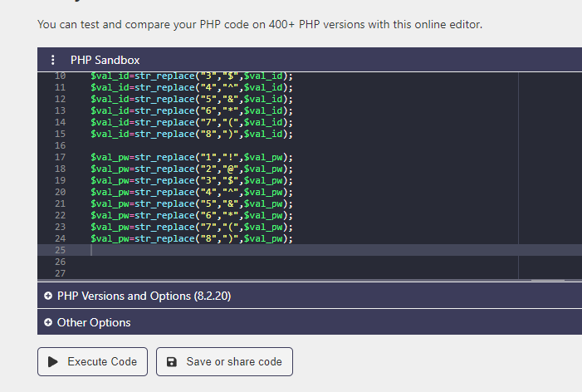
Task: Click the editor horizontal scrollbar thumb
Action: coord(548,280)
